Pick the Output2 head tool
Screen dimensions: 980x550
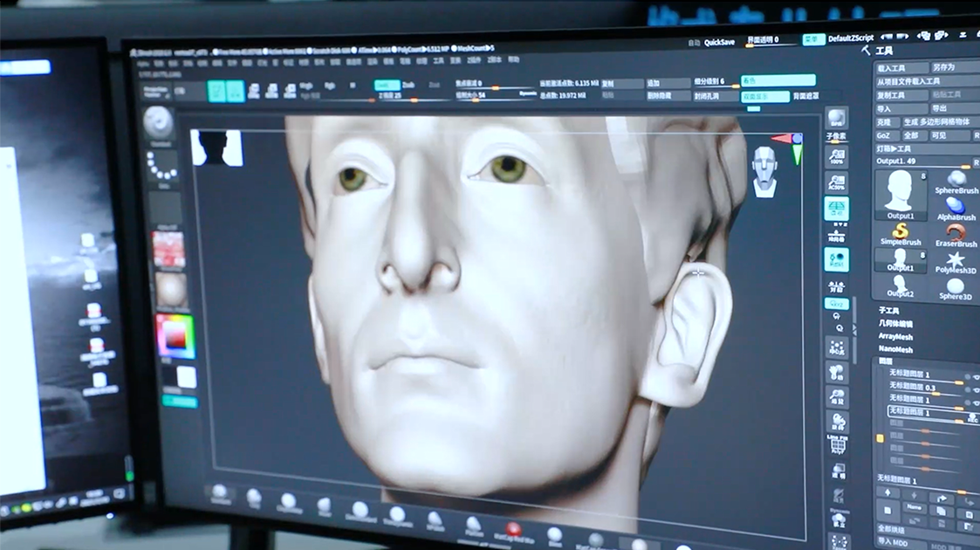tap(900, 286)
